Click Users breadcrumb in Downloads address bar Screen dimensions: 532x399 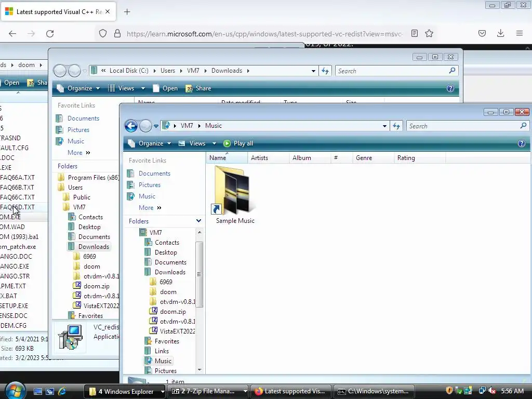click(168, 71)
